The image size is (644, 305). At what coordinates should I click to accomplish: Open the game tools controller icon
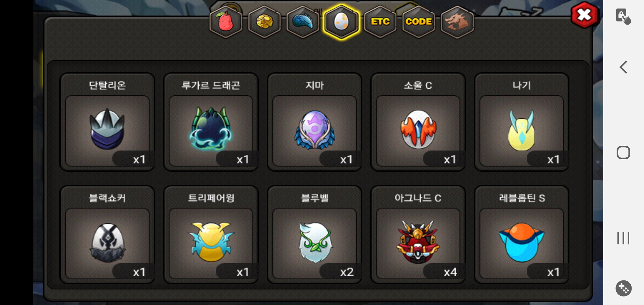(x=623, y=288)
